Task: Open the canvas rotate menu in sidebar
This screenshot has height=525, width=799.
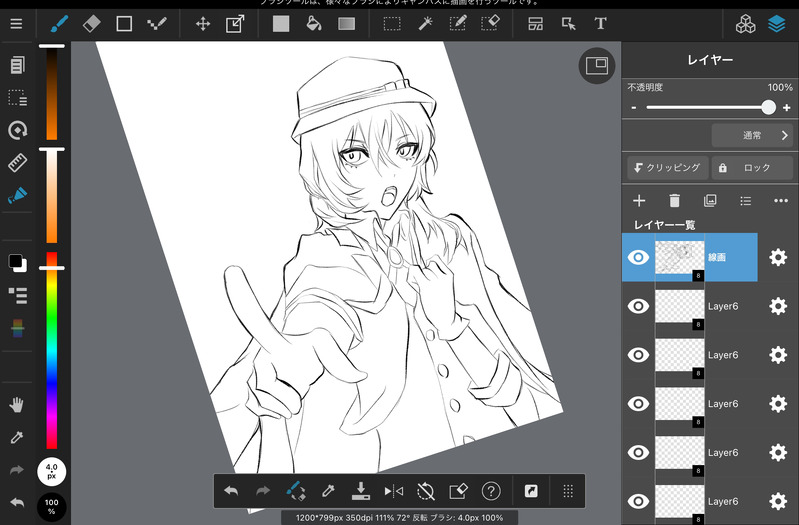Action: tap(17, 130)
